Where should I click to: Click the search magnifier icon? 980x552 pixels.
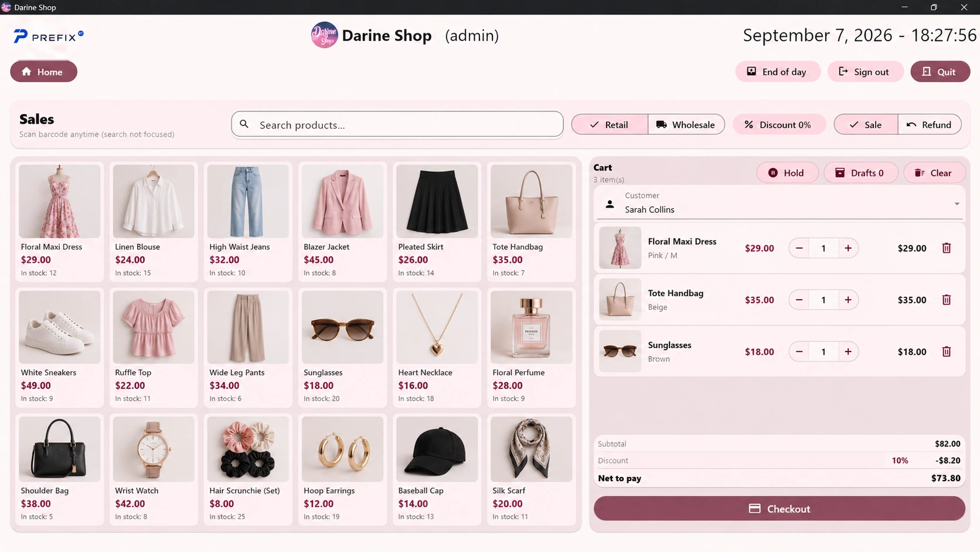(244, 124)
